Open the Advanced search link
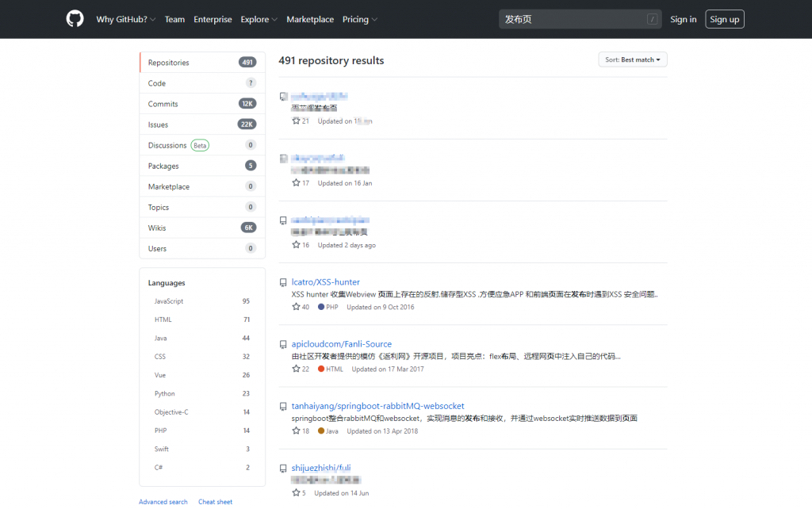The width and height of the screenshot is (812, 509). pos(163,502)
